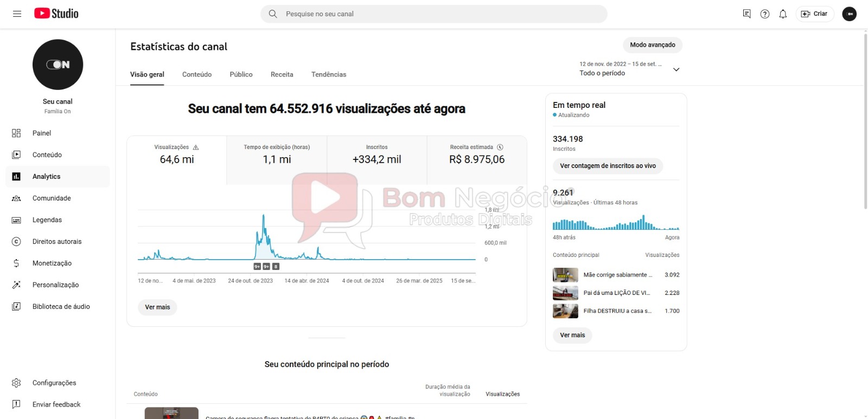The width and height of the screenshot is (868, 419).
Task: Open the notifications bell
Action: [783, 14]
